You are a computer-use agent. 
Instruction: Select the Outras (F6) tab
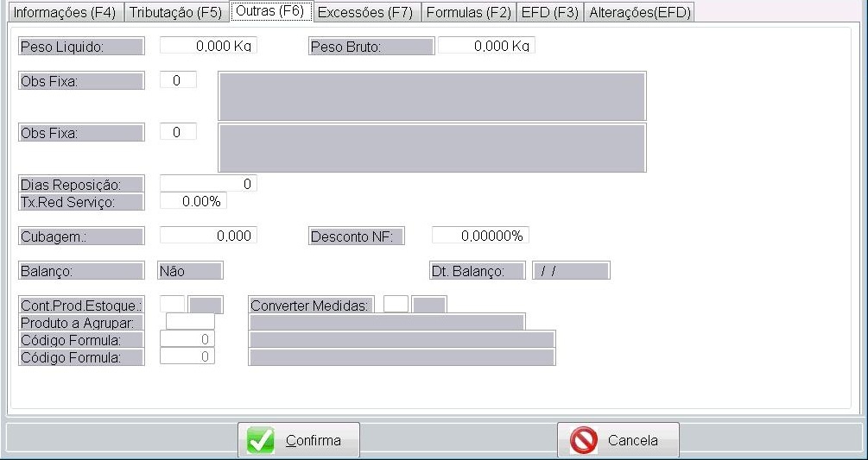(x=269, y=12)
